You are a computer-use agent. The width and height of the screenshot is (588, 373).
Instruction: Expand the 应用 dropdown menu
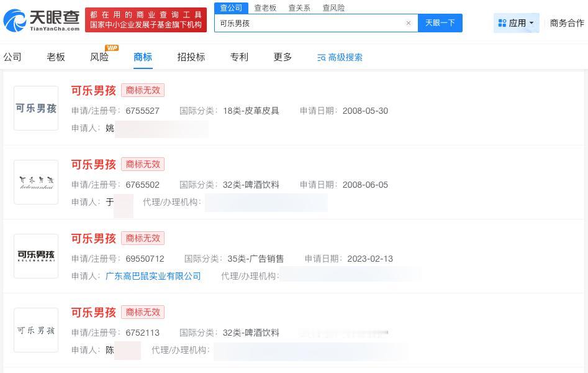pyautogui.click(x=517, y=23)
